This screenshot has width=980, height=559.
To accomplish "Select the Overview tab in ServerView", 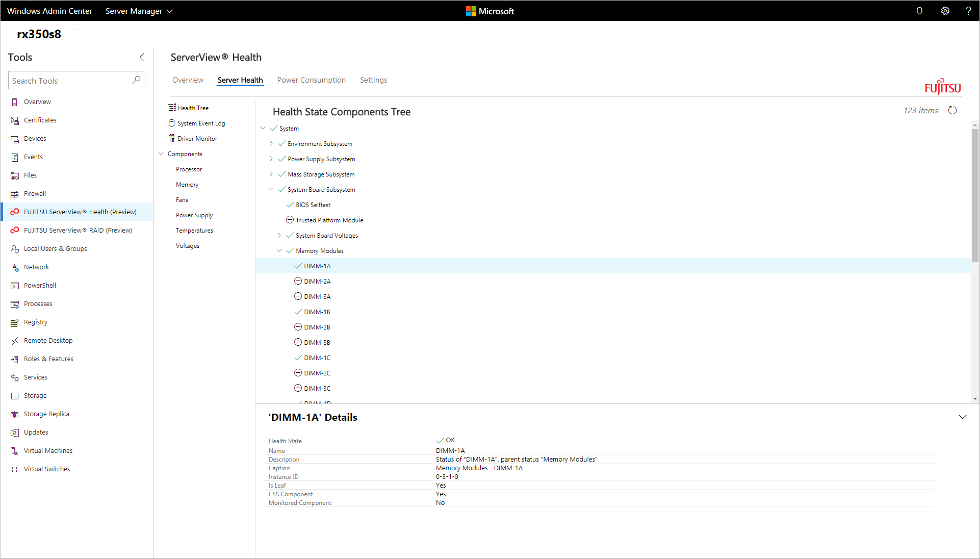I will [x=188, y=80].
